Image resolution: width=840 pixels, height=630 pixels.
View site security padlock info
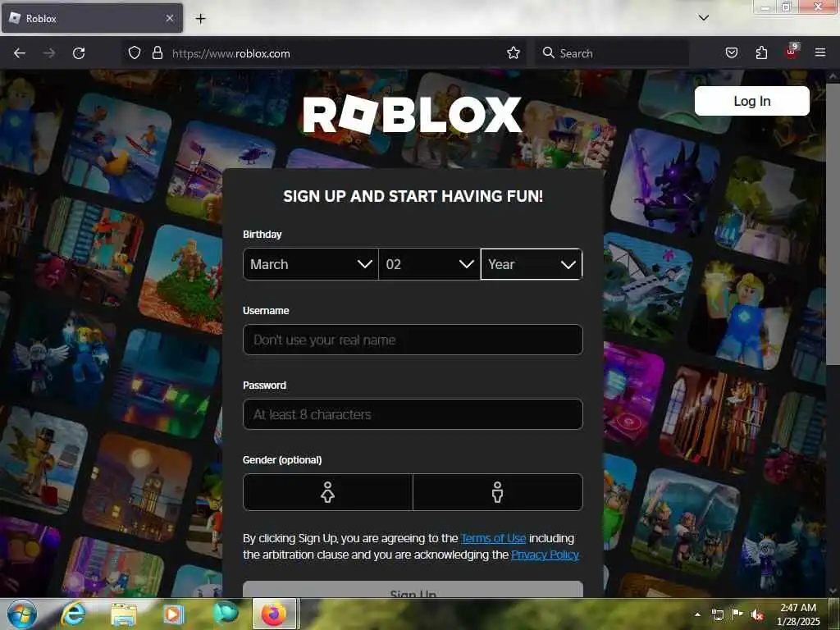(x=157, y=53)
